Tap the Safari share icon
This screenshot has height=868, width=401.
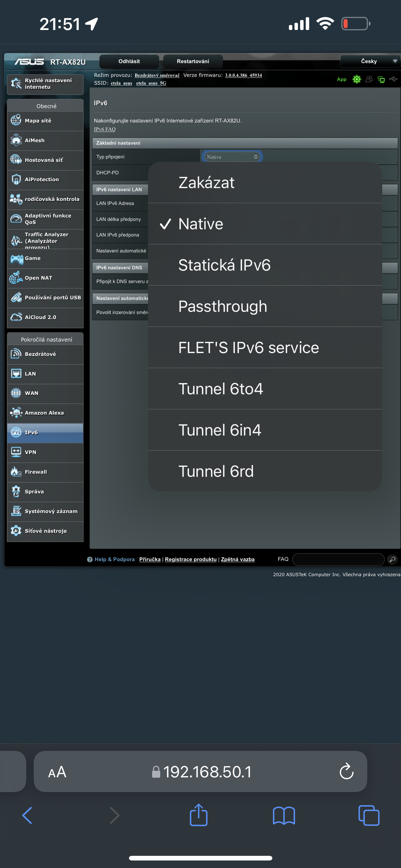tap(198, 815)
